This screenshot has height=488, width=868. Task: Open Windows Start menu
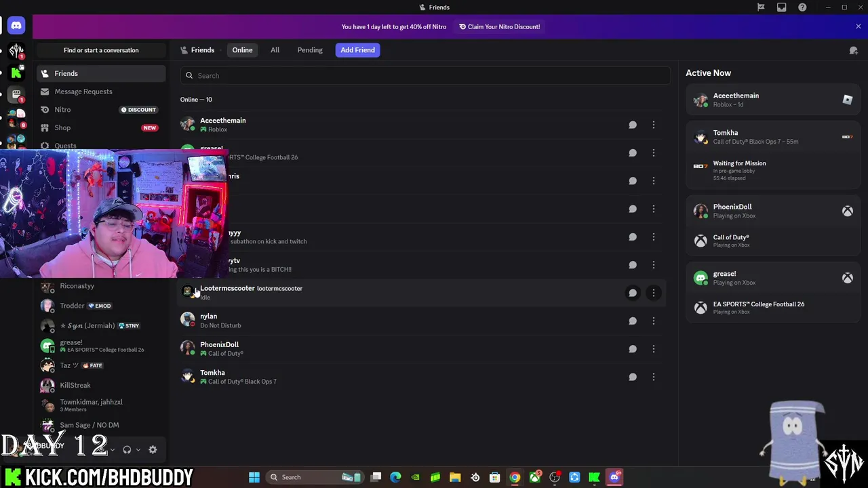click(x=254, y=477)
